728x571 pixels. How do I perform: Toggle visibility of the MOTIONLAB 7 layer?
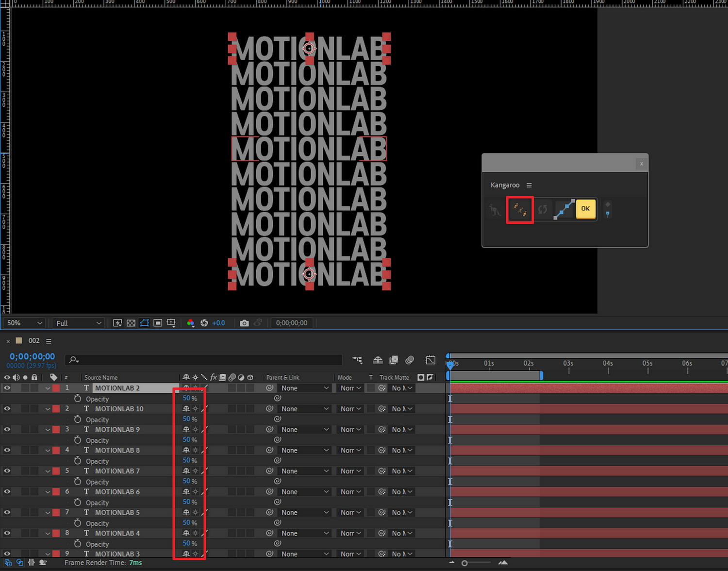pyautogui.click(x=7, y=471)
